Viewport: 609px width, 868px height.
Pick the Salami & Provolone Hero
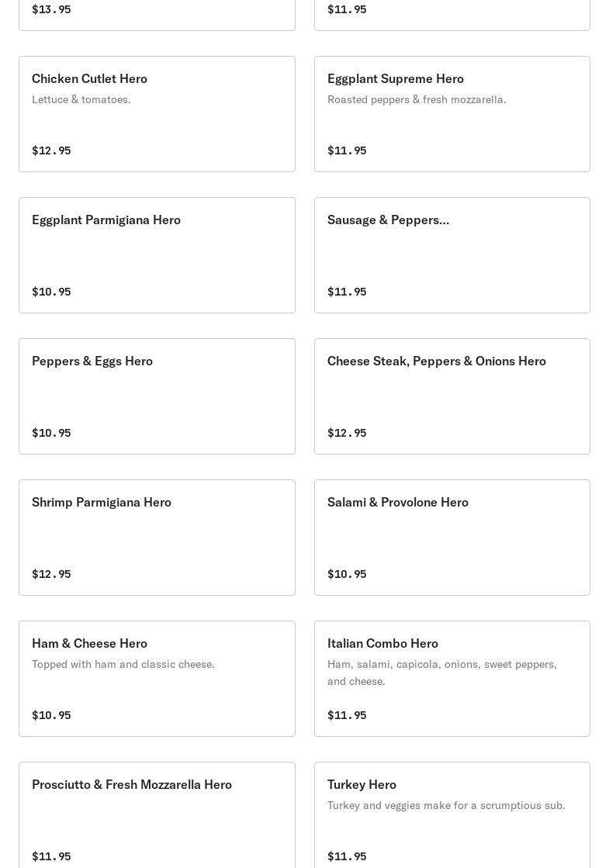tap(452, 538)
